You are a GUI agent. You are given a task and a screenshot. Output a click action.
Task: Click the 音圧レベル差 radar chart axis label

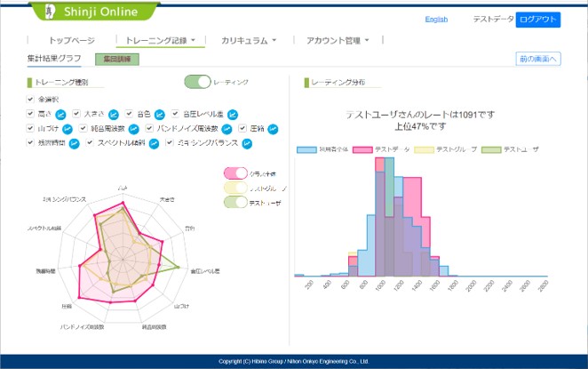[x=205, y=271]
